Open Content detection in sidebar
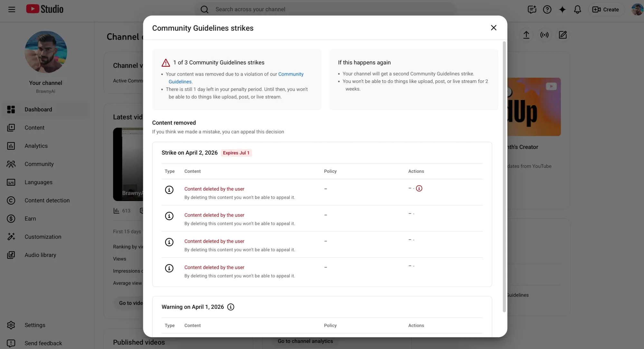Viewport: 644px width, 349px height. click(47, 200)
